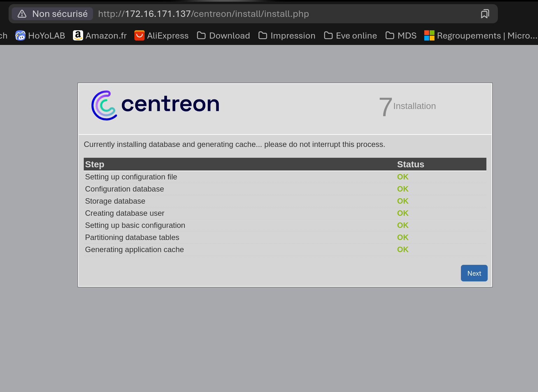Click OK status for Setting up basic configuration
This screenshot has width=538, height=392.
click(x=403, y=225)
